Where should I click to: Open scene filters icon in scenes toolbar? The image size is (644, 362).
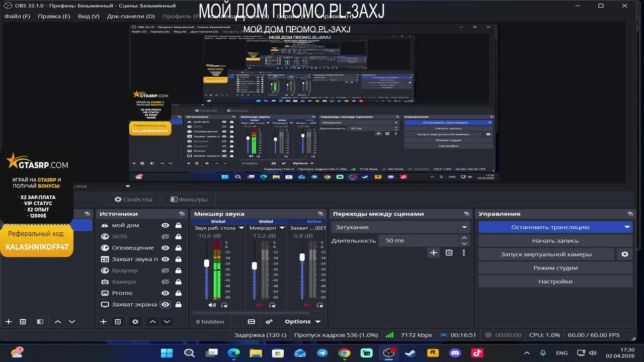tap(40, 322)
